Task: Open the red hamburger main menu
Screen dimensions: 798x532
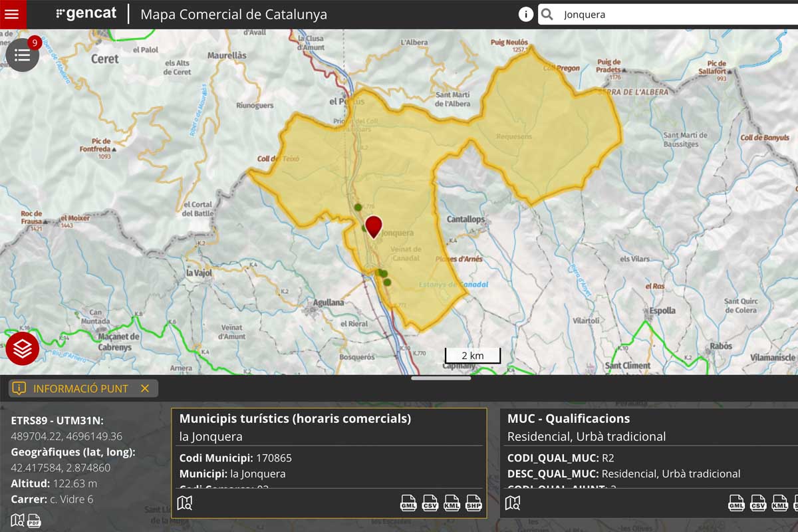Action: point(12,14)
